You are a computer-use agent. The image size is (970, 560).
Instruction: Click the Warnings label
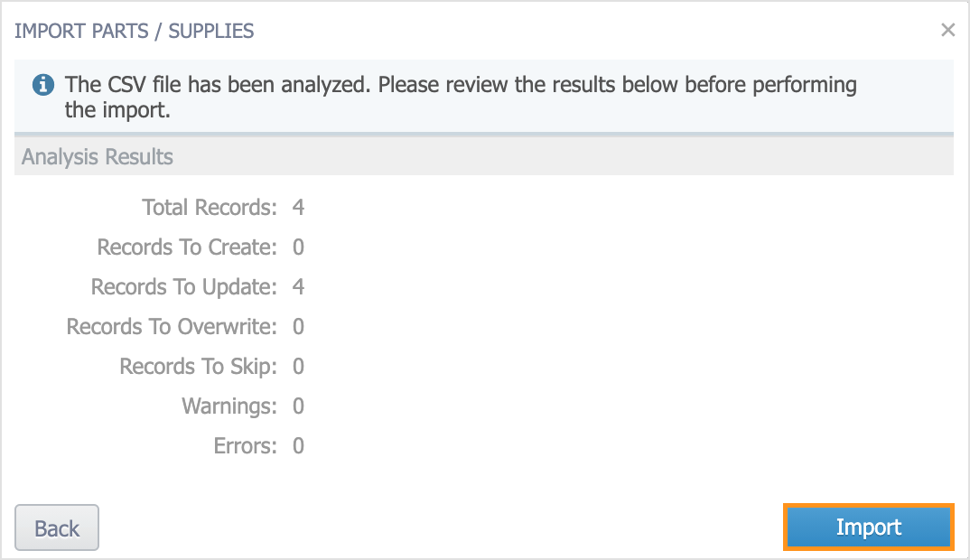point(229,406)
